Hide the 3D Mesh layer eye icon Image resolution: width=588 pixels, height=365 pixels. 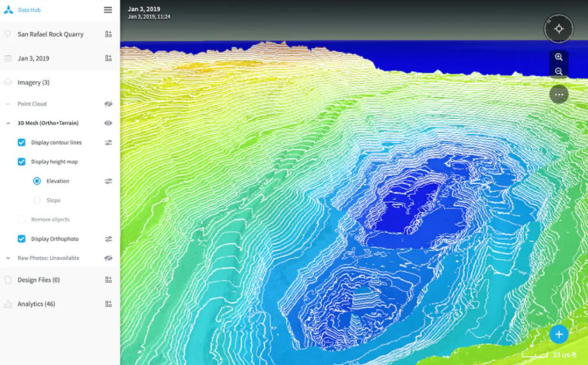[109, 123]
